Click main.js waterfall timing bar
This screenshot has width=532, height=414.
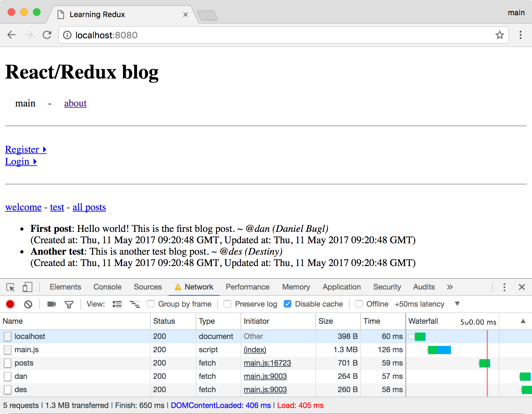tap(439, 350)
